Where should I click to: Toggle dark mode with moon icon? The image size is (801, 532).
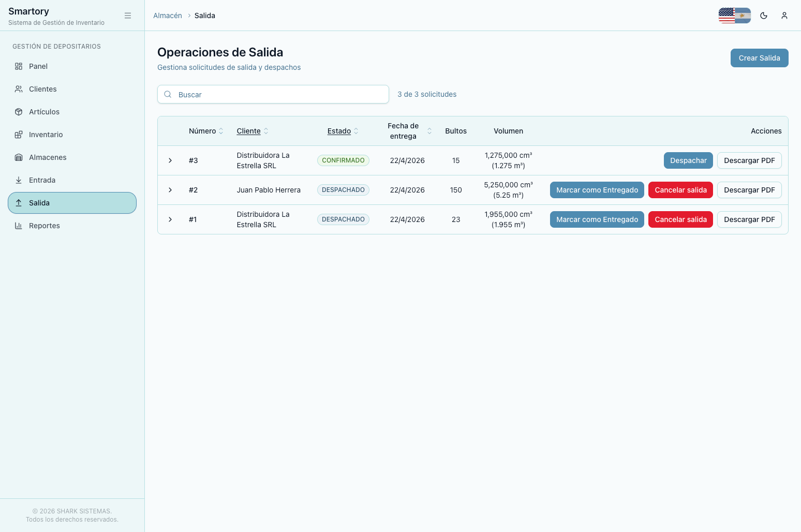click(764, 16)
